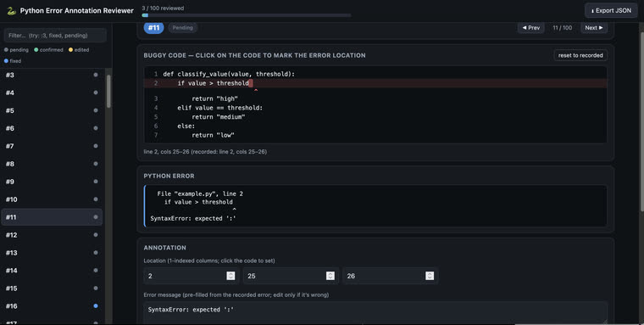The height and width of the screenshot is (325, 644).
Task: Click the red caret marker under line 2
Action: click(x=256, y=90)
